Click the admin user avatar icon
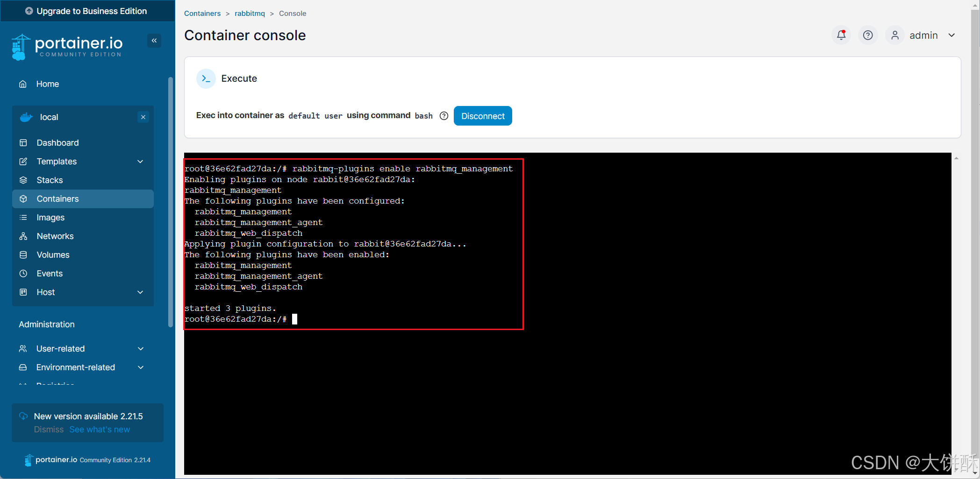This screenshot has height=479, width=980. (x=895, y=35)
